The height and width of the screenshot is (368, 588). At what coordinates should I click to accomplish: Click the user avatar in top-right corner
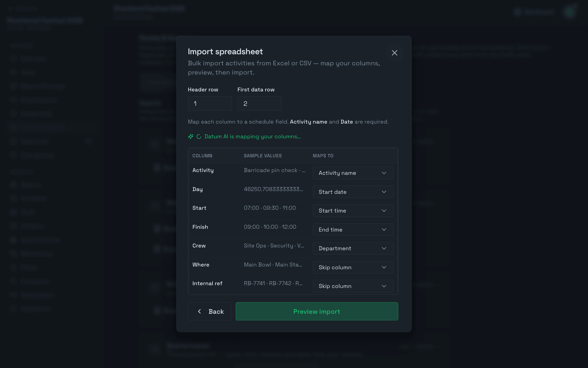click(x=570, y=12)
